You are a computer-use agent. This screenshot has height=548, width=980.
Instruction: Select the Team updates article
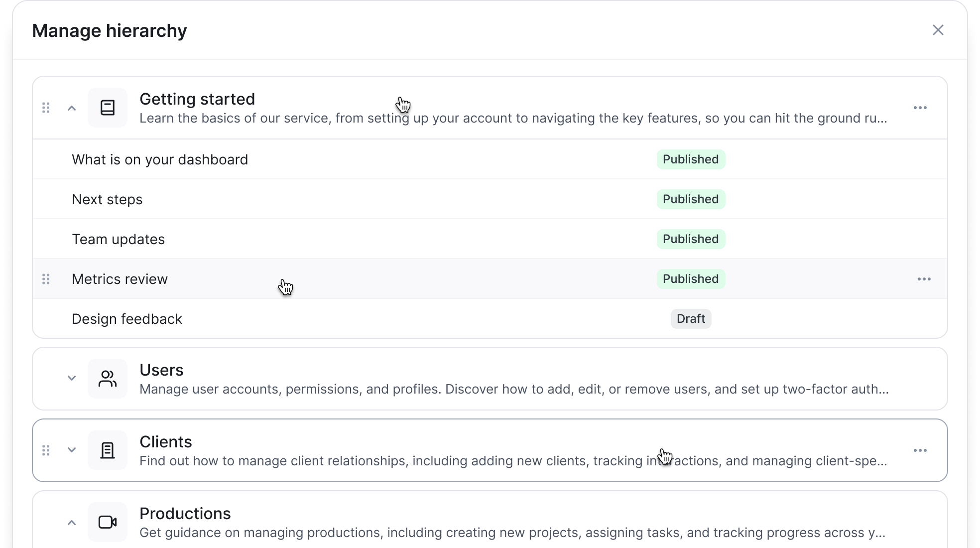[x=118, y=239]
